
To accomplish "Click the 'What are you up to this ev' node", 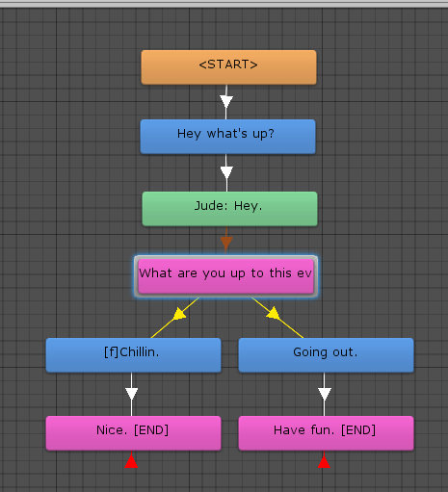I will 226,276.
